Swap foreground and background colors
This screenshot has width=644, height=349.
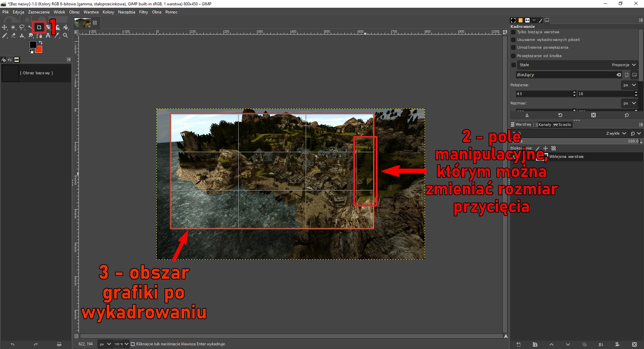tap(41, 43)
